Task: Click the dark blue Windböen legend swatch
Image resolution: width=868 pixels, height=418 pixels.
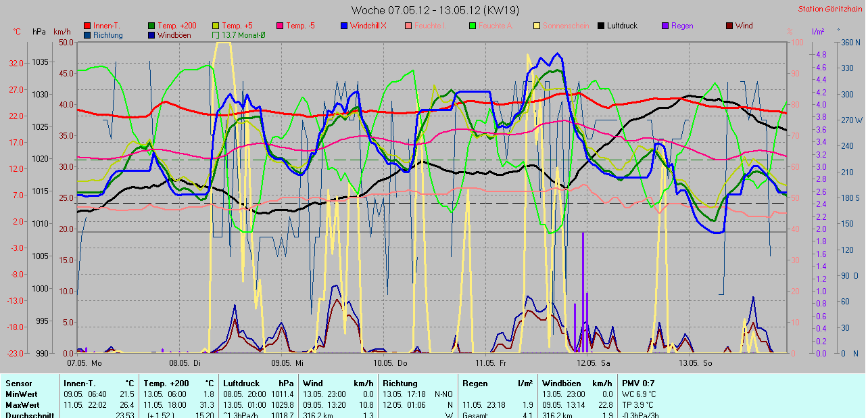Action: pos(151,35)
